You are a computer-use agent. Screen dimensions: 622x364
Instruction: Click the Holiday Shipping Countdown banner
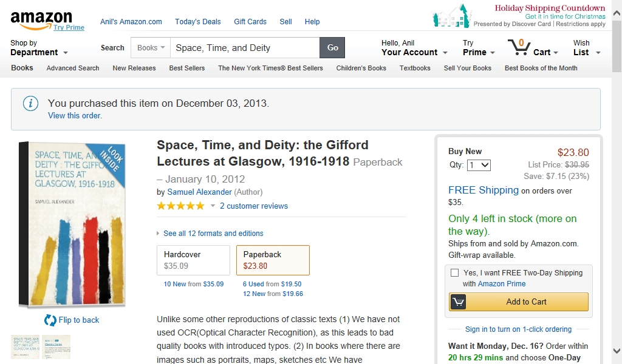519,16
